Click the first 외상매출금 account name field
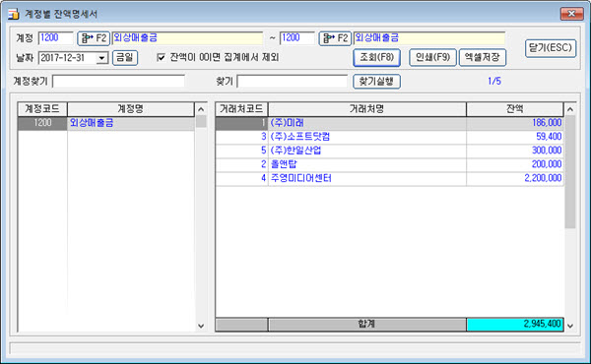 (x=187, y=38)
